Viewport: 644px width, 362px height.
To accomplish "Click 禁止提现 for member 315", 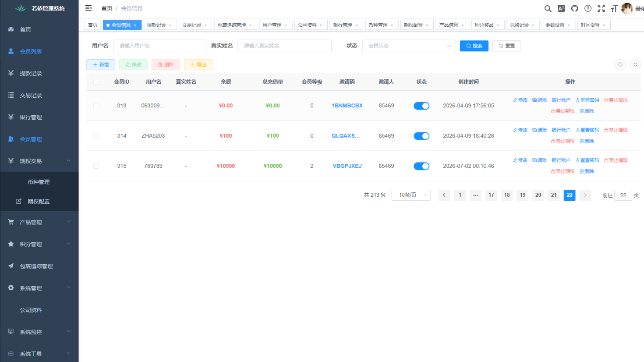I will (x=616, y=160).
